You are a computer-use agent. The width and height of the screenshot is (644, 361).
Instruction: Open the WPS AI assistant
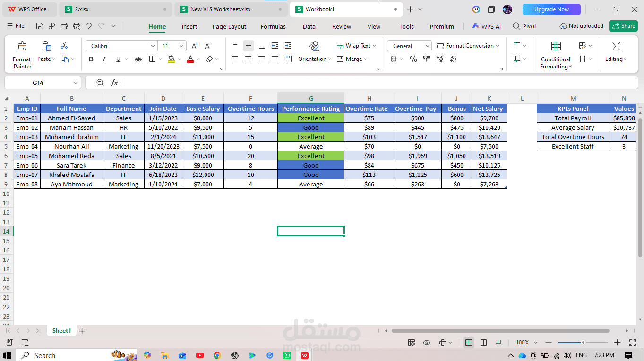tap(486, 26)
